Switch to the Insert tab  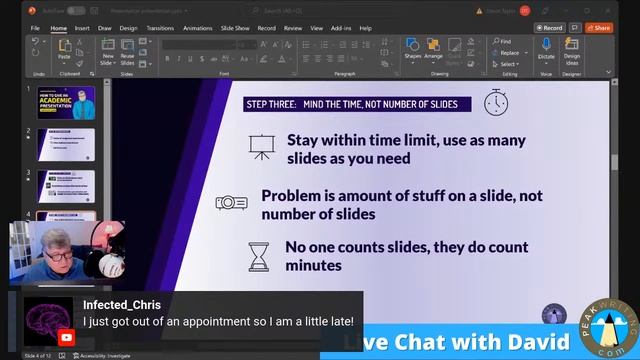(x=82, y=28)
